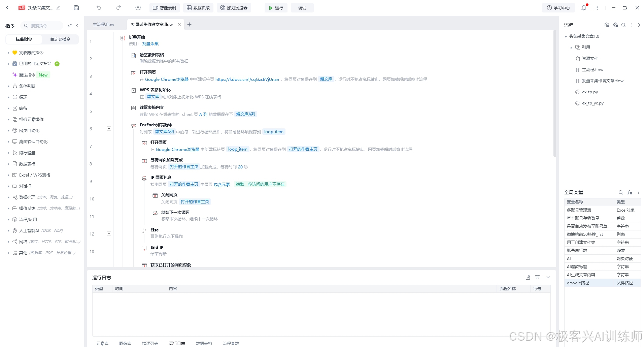Collapse the 头条采集文章1.0 tree

566,36
